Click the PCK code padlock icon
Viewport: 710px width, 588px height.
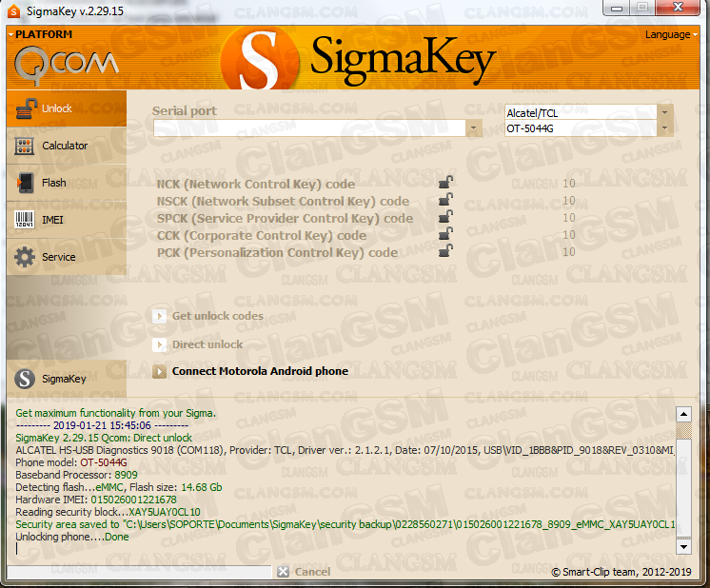tap(445, 251)
